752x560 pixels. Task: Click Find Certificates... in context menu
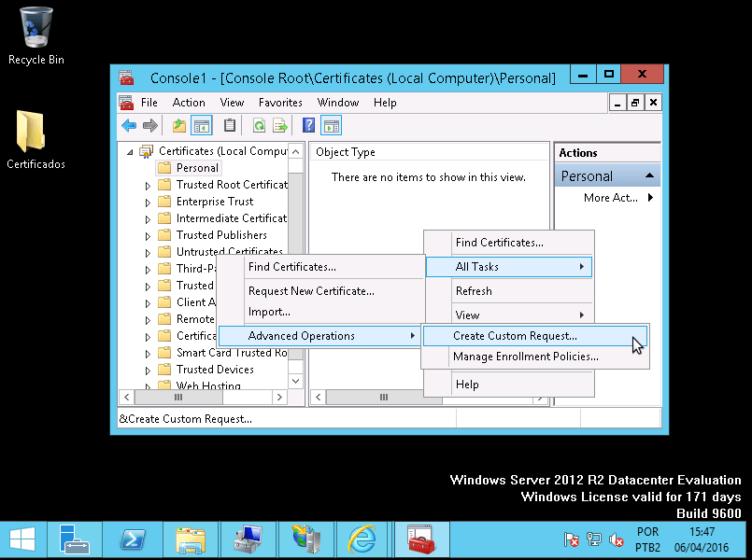coord(509,243)
